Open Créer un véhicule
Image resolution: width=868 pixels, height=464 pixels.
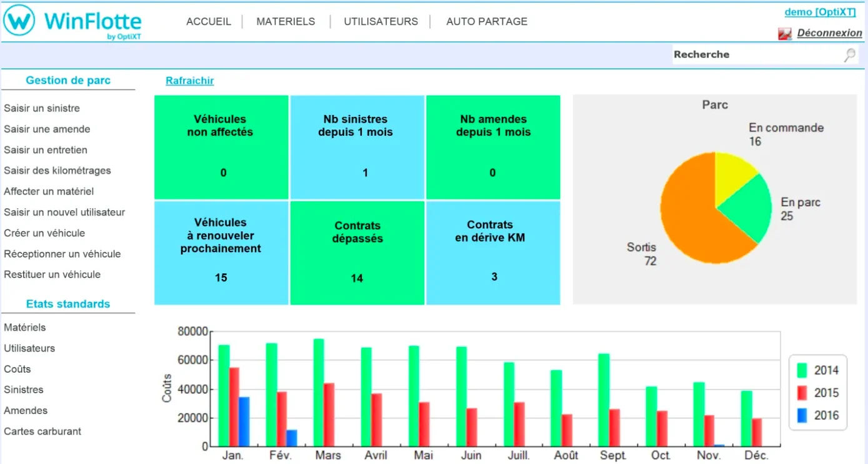tap(44, 233)
